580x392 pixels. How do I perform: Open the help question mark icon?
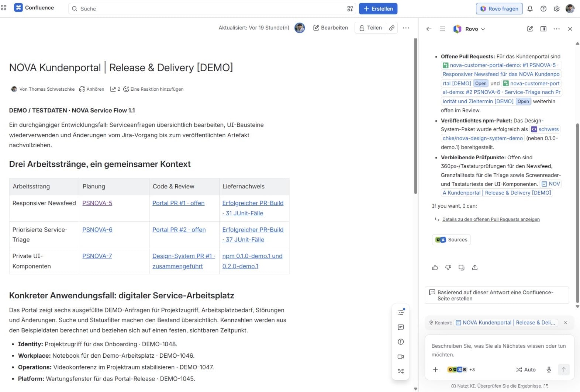tap(543, 8)
